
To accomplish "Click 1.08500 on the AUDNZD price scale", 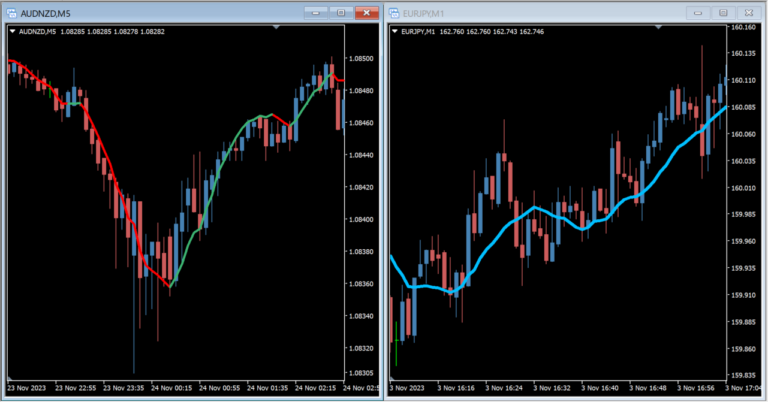I will pyautogui.click(x=362, y=59).
